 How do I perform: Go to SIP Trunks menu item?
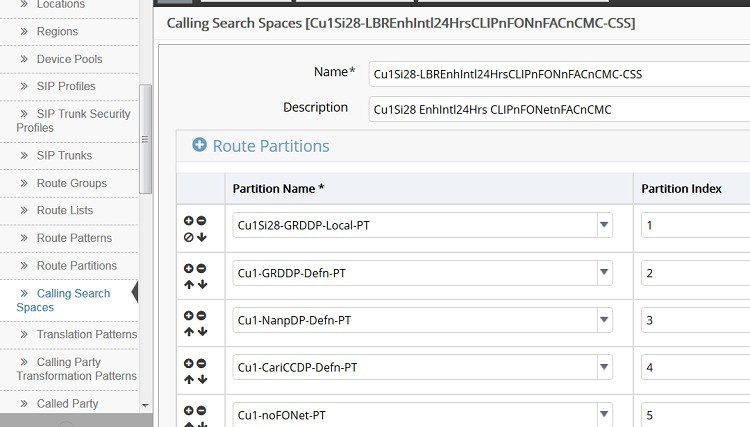[x=64, y=155]
